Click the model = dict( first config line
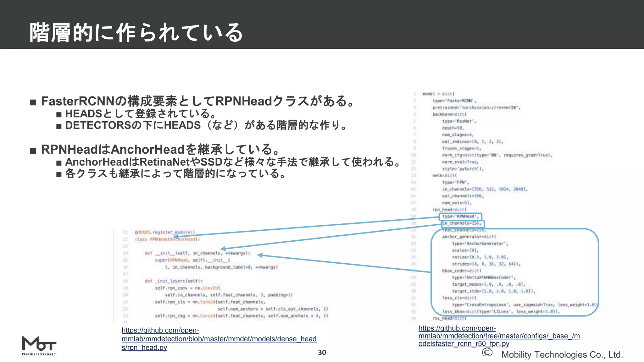644x362 pixels. coord(438,94)
